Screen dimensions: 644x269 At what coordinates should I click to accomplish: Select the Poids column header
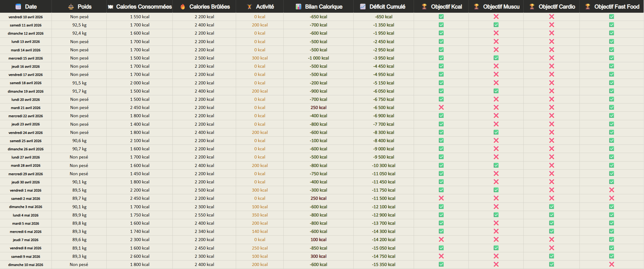click(79, 6)
